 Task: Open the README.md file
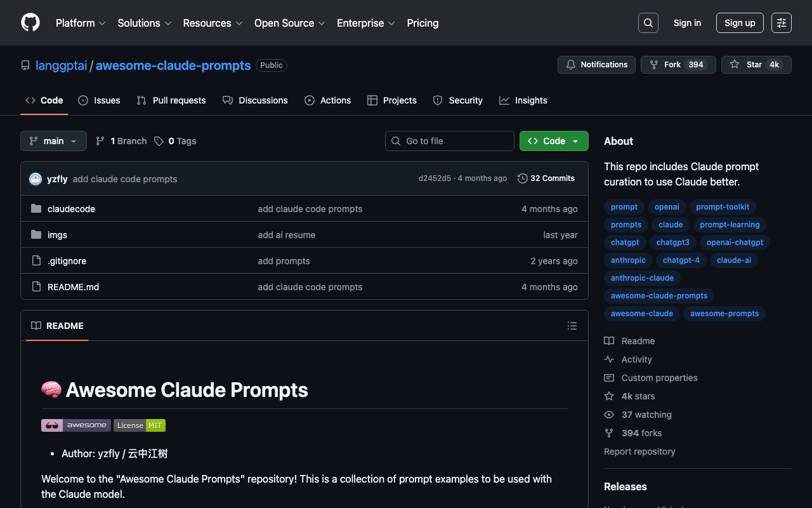point(73,287)
